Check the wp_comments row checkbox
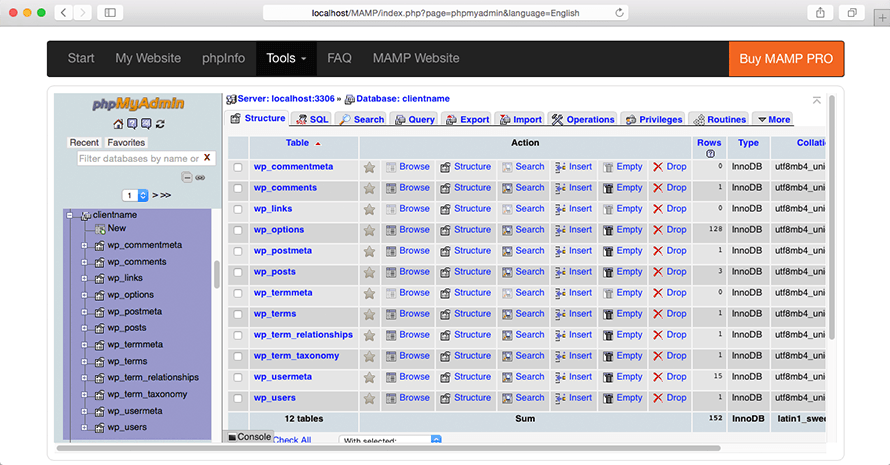Image resolution: width=890 pixels, height=465 pixels. coord(238,188)
